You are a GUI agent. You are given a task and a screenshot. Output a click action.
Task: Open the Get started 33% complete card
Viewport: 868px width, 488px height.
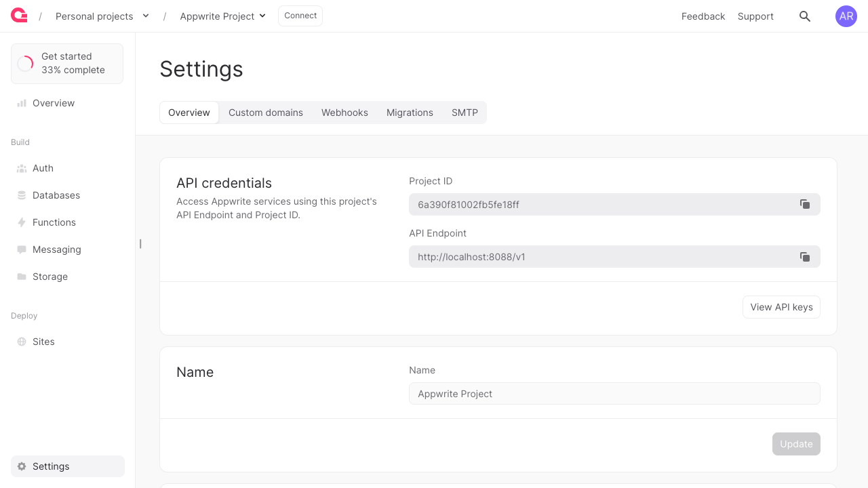tap(67, 64)
